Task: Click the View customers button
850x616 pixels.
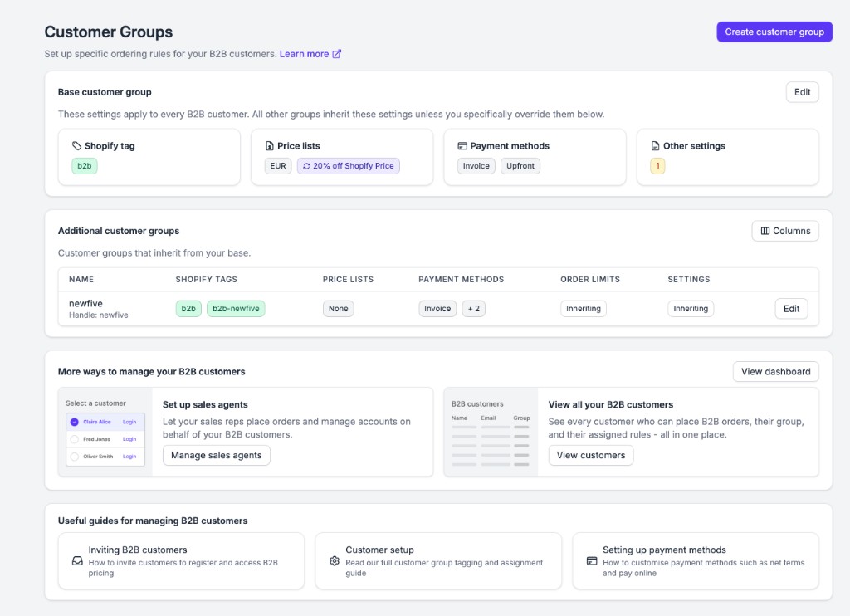Action: point(591,456)
